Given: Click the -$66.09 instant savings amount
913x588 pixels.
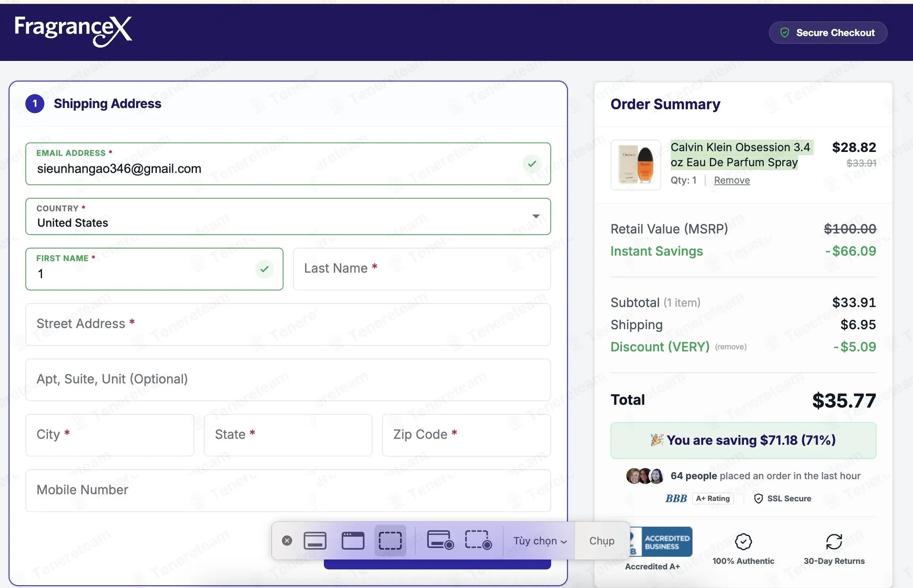Looking at the screenshot, I should point(851,251).
